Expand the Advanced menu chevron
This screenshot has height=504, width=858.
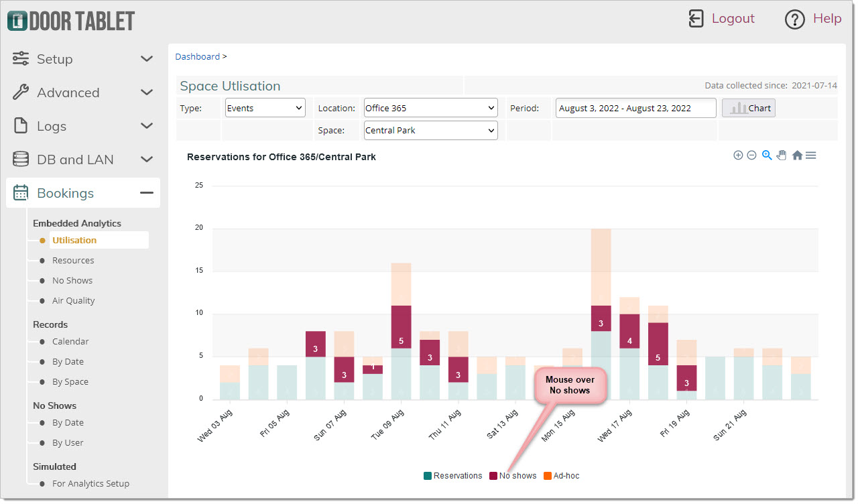[147, 92]
